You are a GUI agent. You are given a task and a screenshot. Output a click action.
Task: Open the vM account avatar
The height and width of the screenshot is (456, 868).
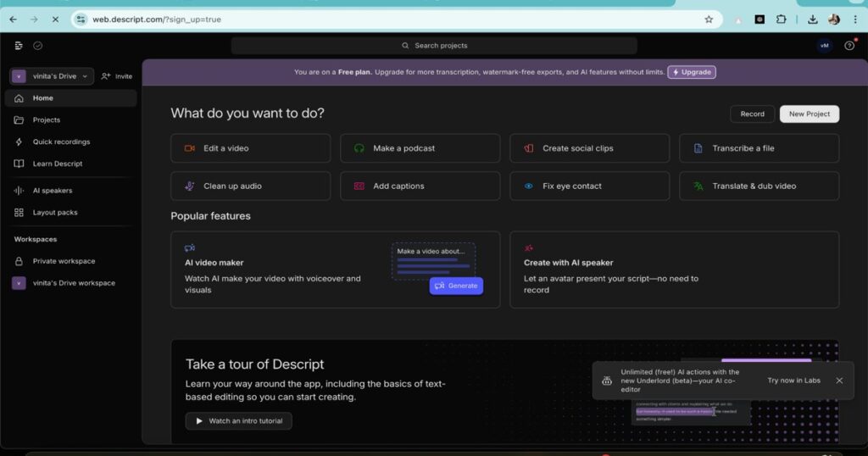(824, 46)
